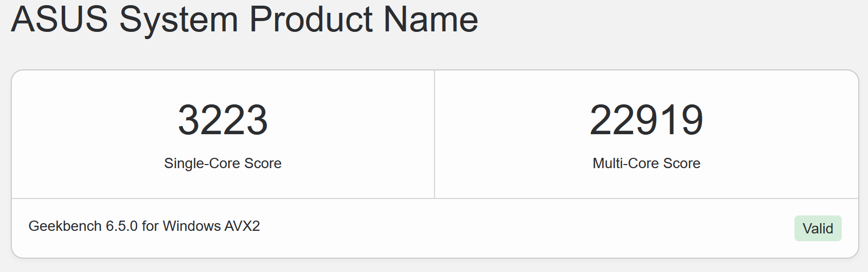The image size is (868, 272).
Task: Click the 22919 multi-core score number
Action: (x=646, y=120)
